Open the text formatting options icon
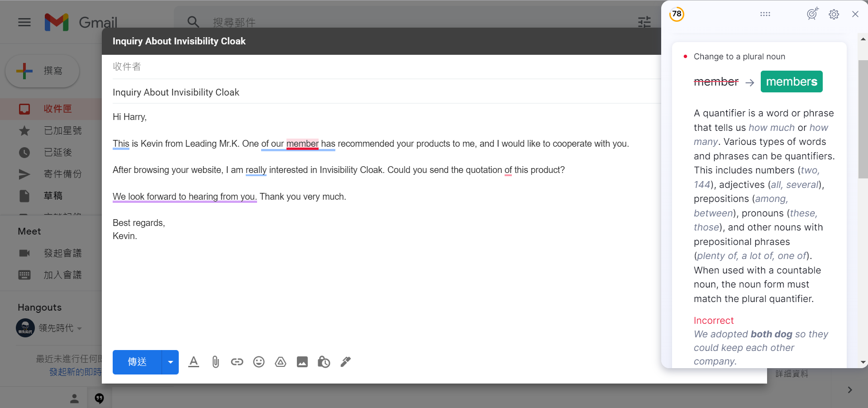 (x=194, y=362)
